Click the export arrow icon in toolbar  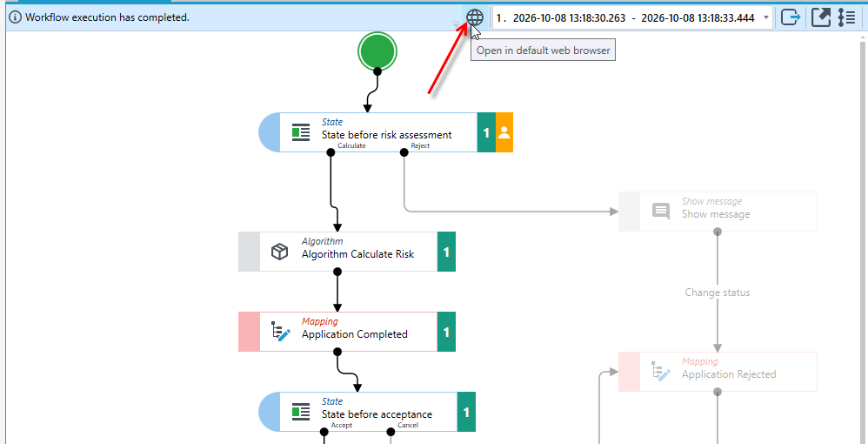click(x=791, y=17)
